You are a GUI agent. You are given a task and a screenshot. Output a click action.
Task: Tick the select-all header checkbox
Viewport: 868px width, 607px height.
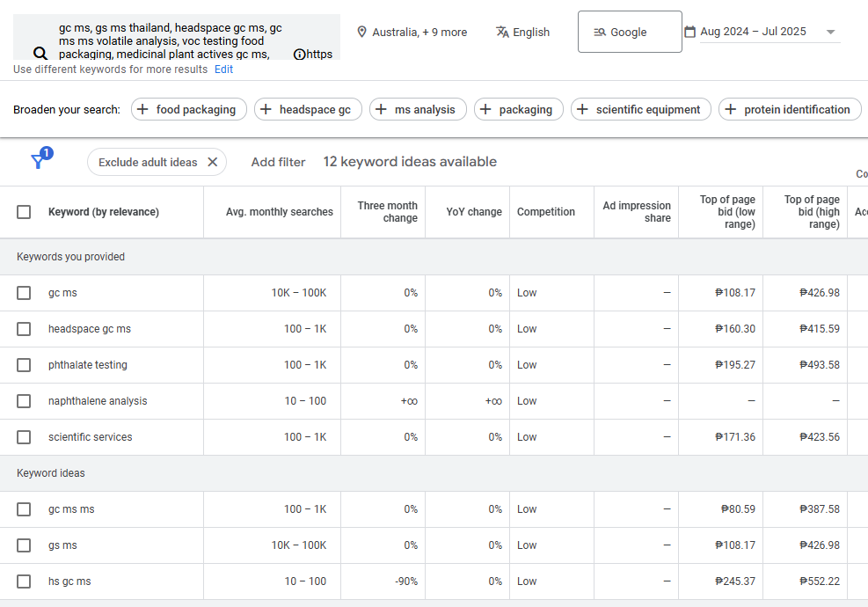click(x=24, y=212)
